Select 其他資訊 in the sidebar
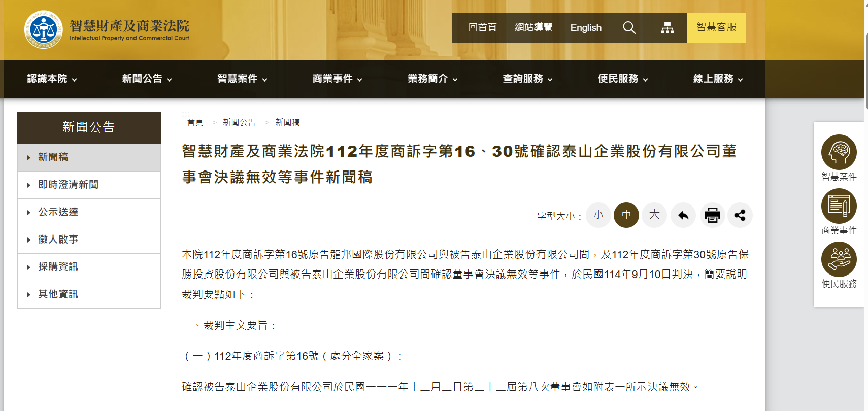 pyautogui.click(x=89, y=294)
